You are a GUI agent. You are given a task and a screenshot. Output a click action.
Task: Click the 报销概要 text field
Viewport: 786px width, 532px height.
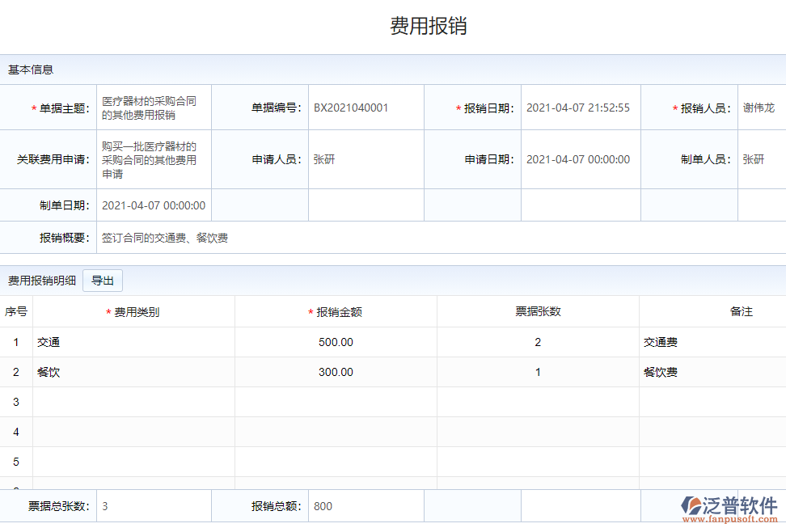point(437,238)
